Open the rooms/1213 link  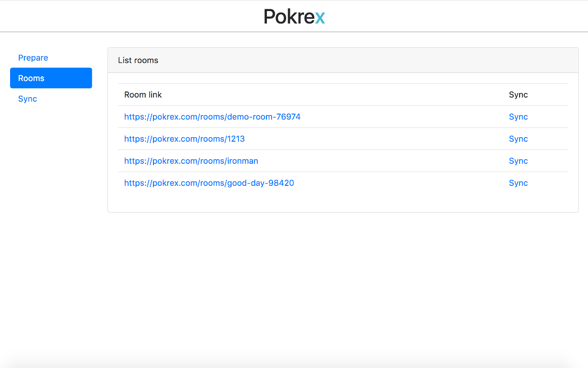pos(184,139)
